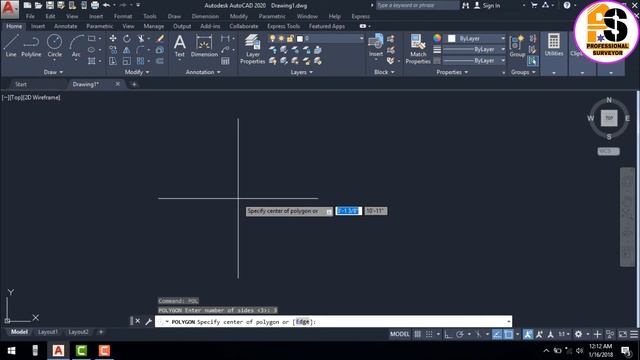Image resolution: width=640 pixels, height=360 pixels.
Task: Click the Edge option in command line
Action: pyautogui.click(x=302, y=322)
